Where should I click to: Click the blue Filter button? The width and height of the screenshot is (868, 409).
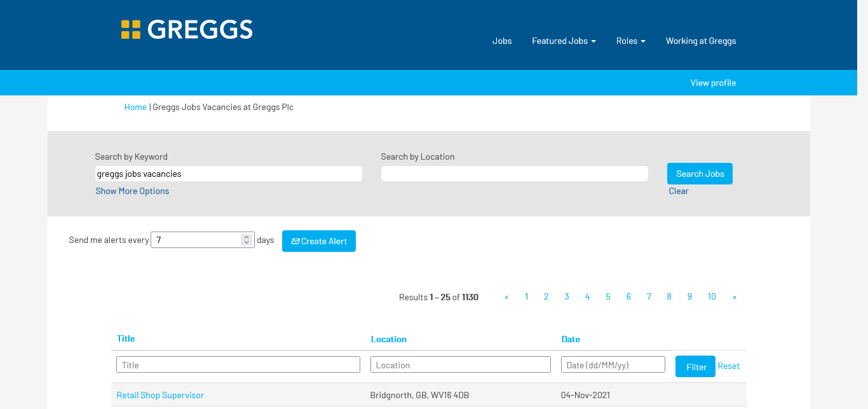click(695, 366)
